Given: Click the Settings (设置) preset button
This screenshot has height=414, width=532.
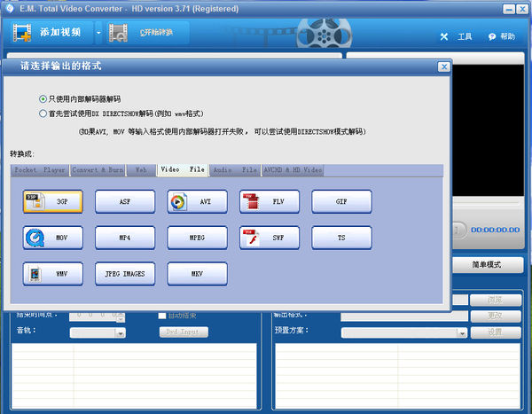Looking at the screenshot, I should click(x=496, y=332).
